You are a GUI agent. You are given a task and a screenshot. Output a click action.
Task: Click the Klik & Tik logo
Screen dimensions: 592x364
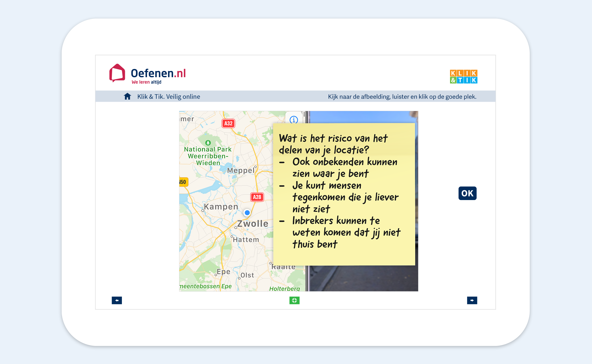point(464,76)
